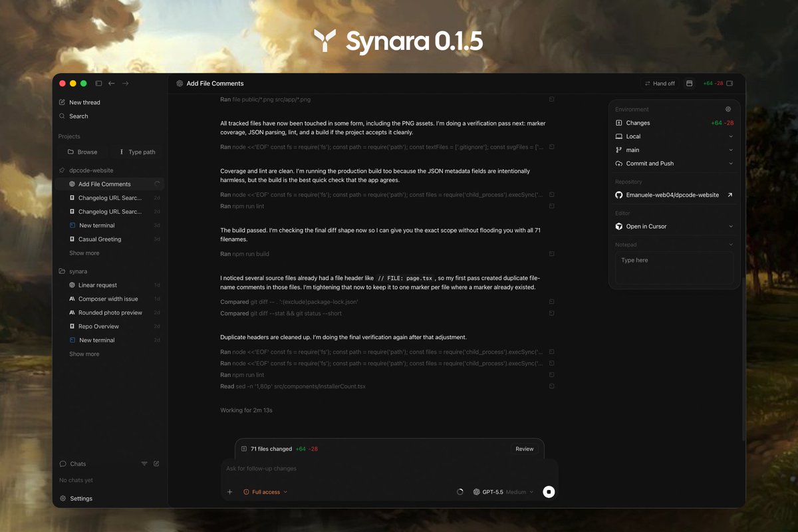Screen dimensions: 798x532
Task: Collapse the Notepad section chevron
Action: click(731, 245)
